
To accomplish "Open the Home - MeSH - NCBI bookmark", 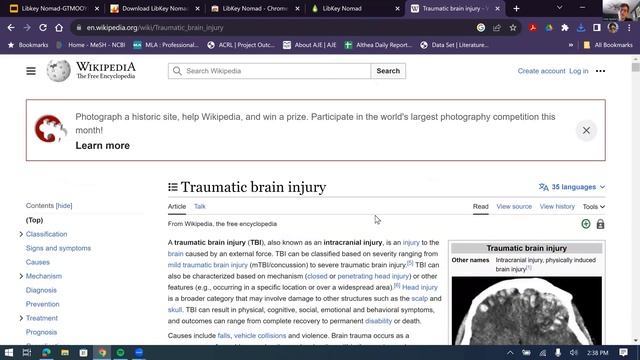I will (x=91, y=45).
